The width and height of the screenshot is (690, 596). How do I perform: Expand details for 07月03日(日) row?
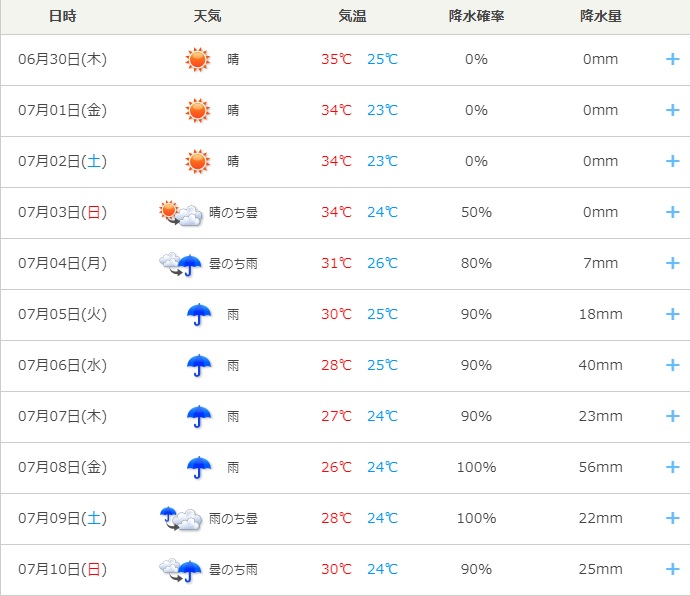tap(673, 212)
